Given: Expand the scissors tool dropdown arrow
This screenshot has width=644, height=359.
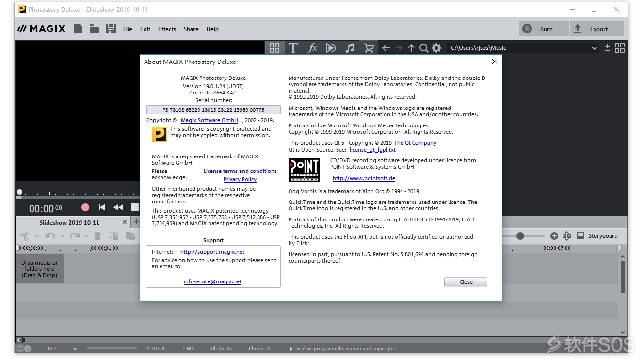Looking at the screenshot, I should [37, 236].
